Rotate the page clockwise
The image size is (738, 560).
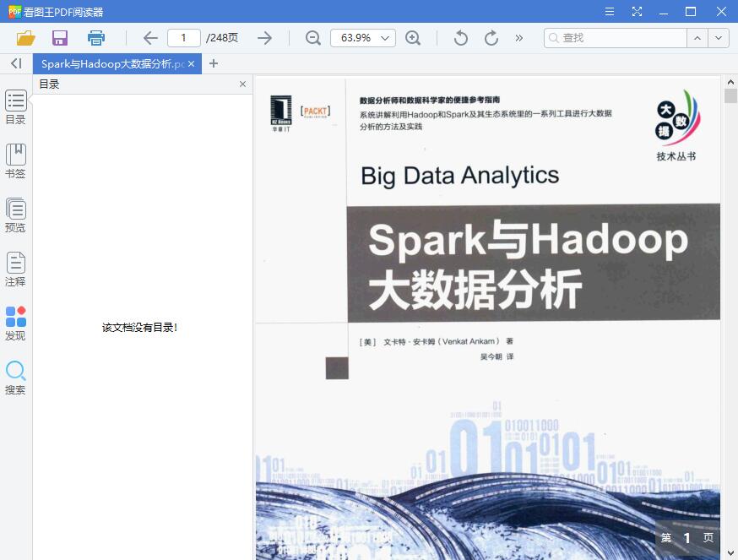click(491, 38)
